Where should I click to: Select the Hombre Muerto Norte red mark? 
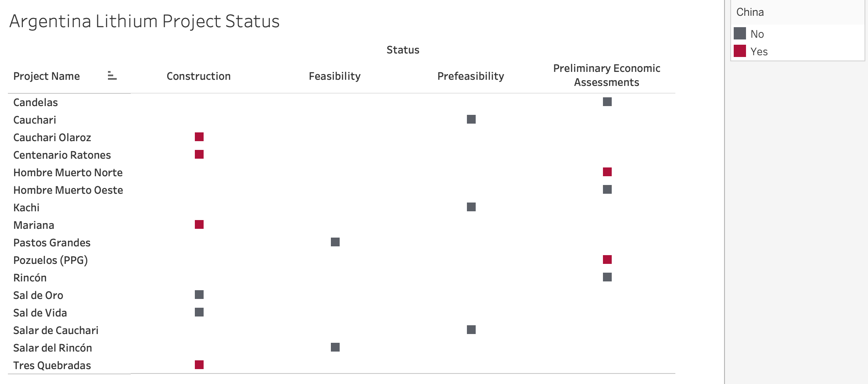coord(607,172)
